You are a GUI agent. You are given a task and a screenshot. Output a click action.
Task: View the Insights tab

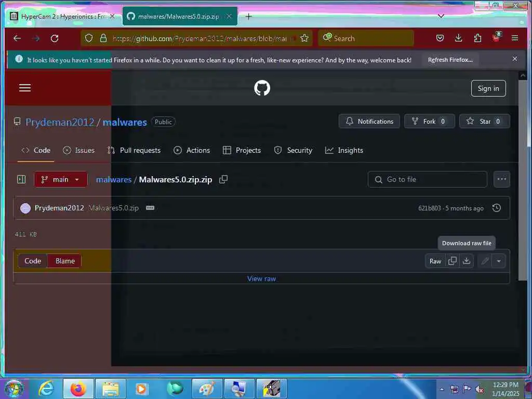pyautogui.click(x=344, y=150)
